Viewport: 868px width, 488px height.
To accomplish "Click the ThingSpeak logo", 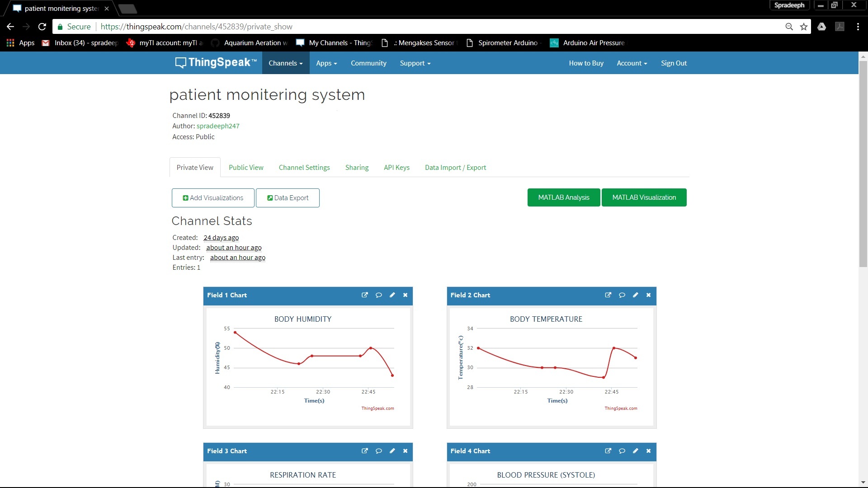I will coord(216,63).
